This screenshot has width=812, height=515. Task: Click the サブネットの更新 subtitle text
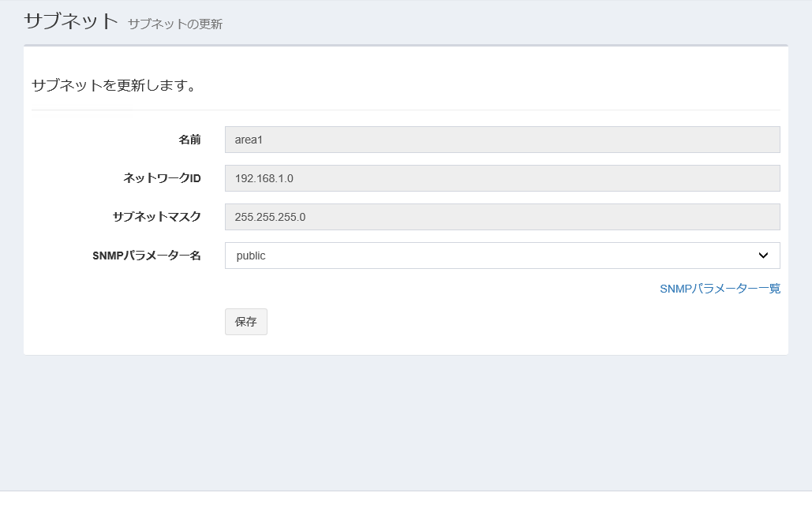click(175, 24)
